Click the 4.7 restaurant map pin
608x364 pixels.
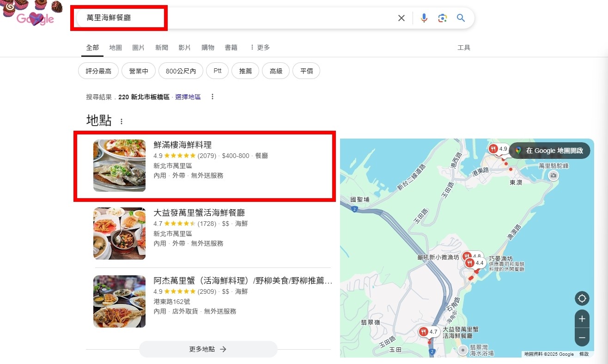(429, 332)
